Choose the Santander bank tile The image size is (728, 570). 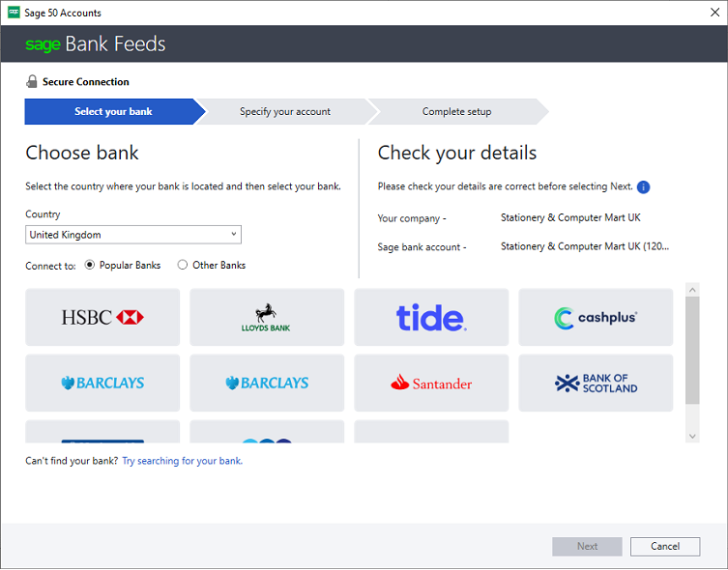click(431, 384)
